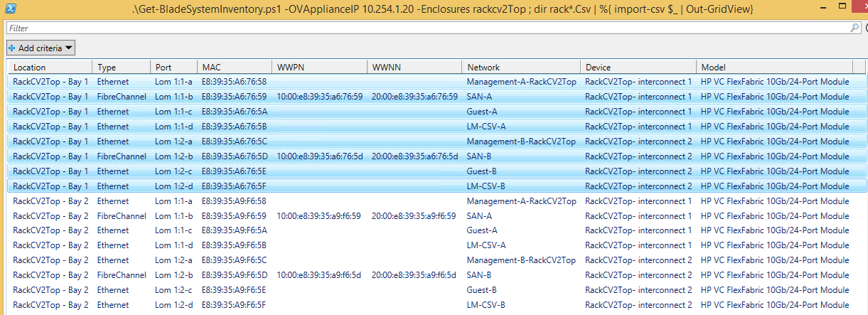The image size is (868, 315).
Task: Click Ethernet type in Bay 2 Lom 1:1-a row
Action: click(x=113, y=201)
